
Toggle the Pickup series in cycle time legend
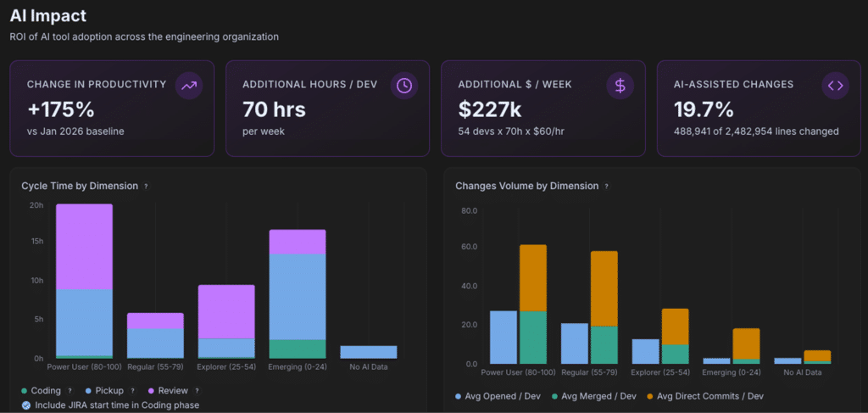103,391
